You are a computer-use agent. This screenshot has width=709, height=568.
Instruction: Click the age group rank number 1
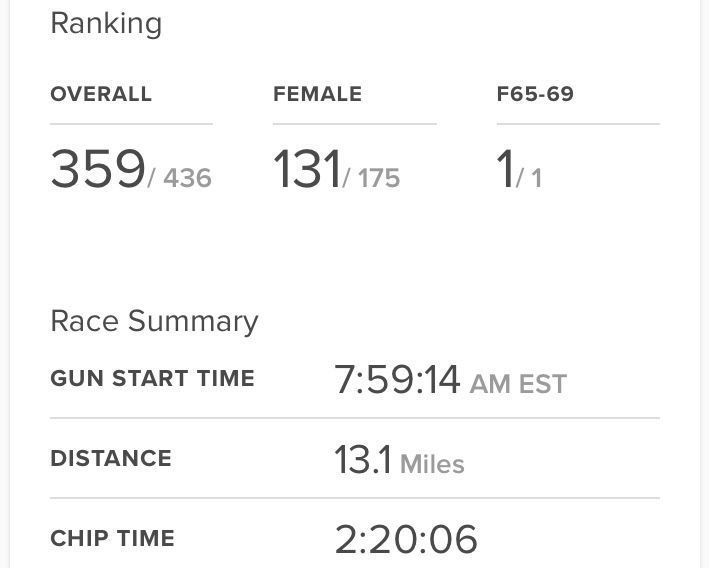click(505, 169)
